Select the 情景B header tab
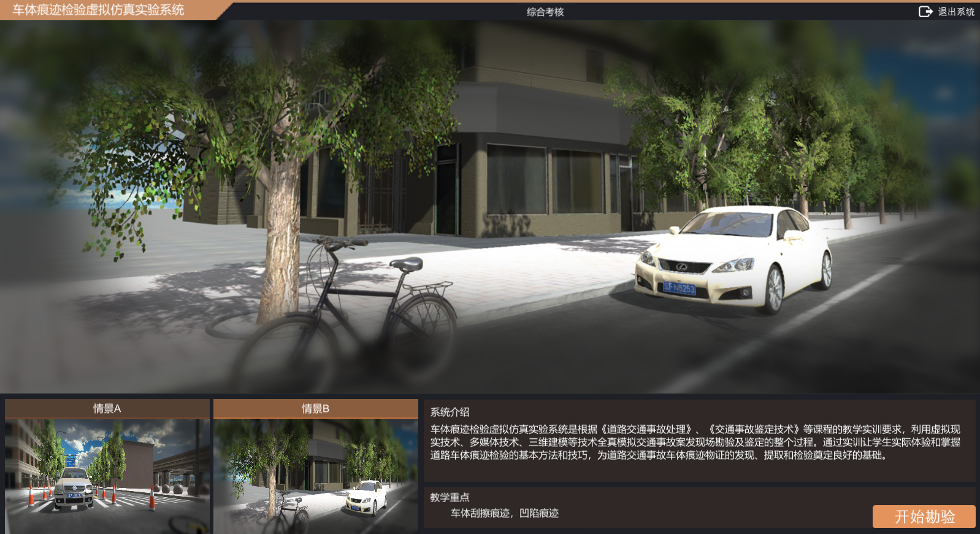The width and height of the screenshot is (980, 534). pos(315,409)
